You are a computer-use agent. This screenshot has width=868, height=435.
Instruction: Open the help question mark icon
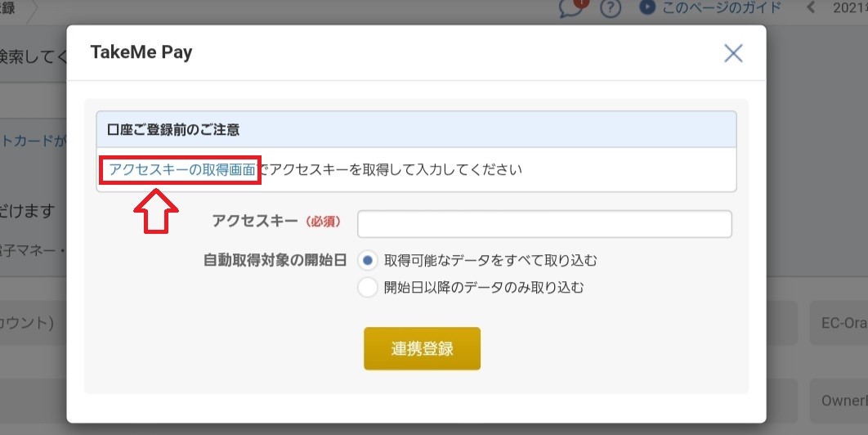[610, 8]
